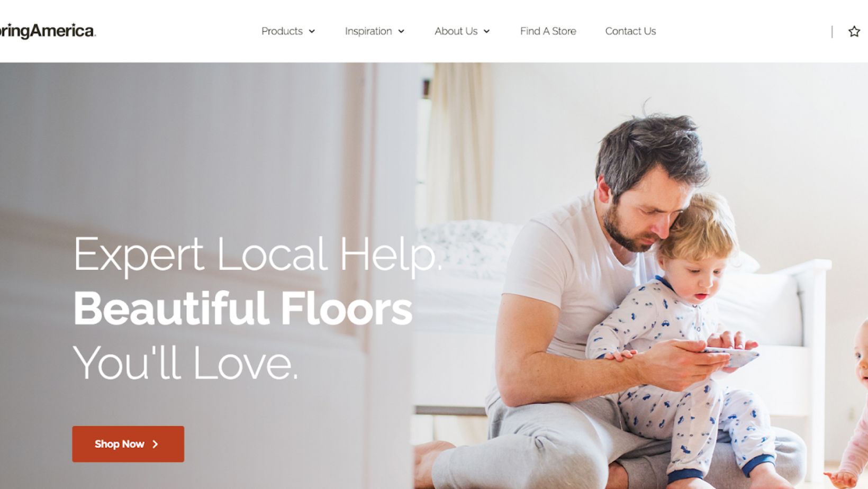Expand the About Us dropdown chevron
Screen dimensions: 868x489
(x=486, y=31)
